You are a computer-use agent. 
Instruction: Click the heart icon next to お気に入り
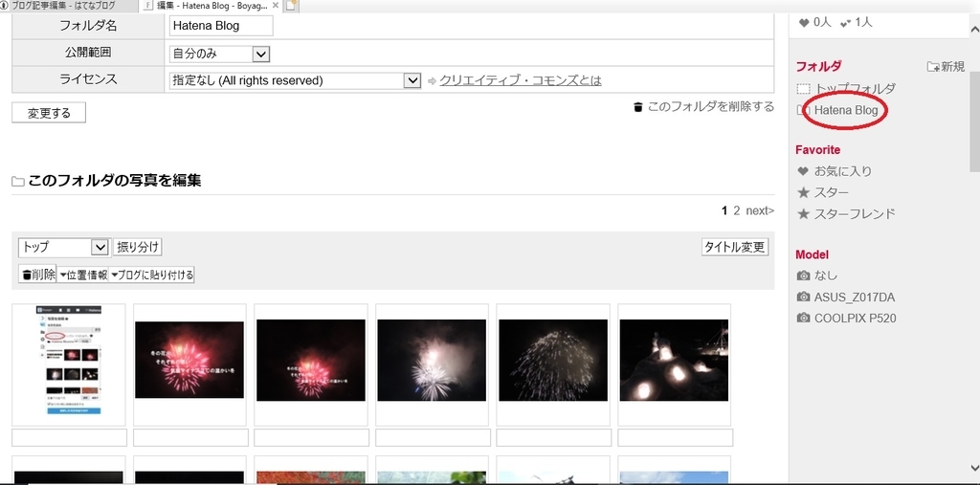[803, 171]
